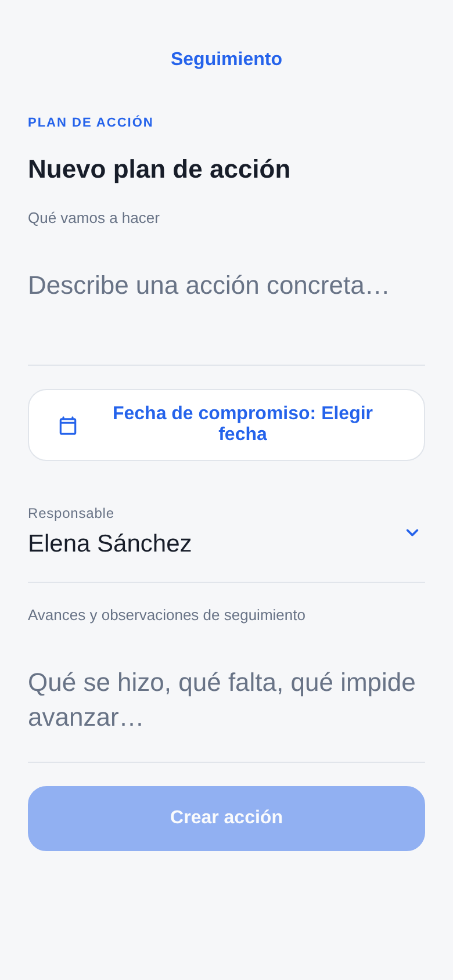This screenshot has height=980, width=453.
Task: Click 'Avances y observaciones de seguimiento' label
Action: pos(167,615)
